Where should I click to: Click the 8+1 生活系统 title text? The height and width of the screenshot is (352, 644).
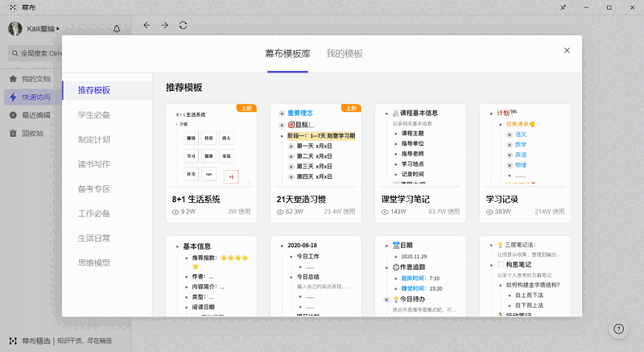[196, 199]
